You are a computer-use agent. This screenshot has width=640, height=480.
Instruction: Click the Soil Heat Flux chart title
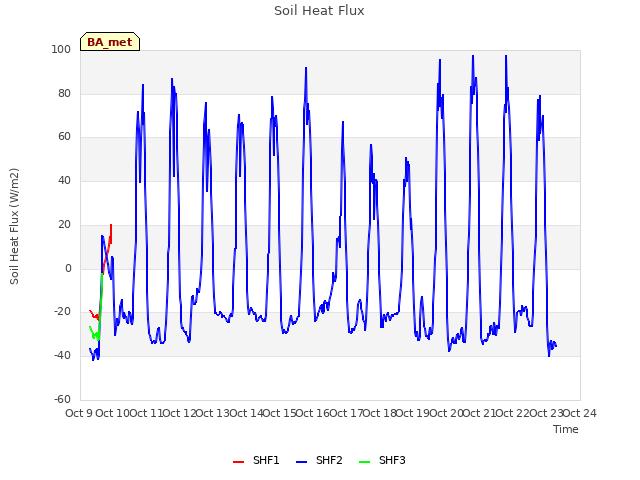click(319, 11)
